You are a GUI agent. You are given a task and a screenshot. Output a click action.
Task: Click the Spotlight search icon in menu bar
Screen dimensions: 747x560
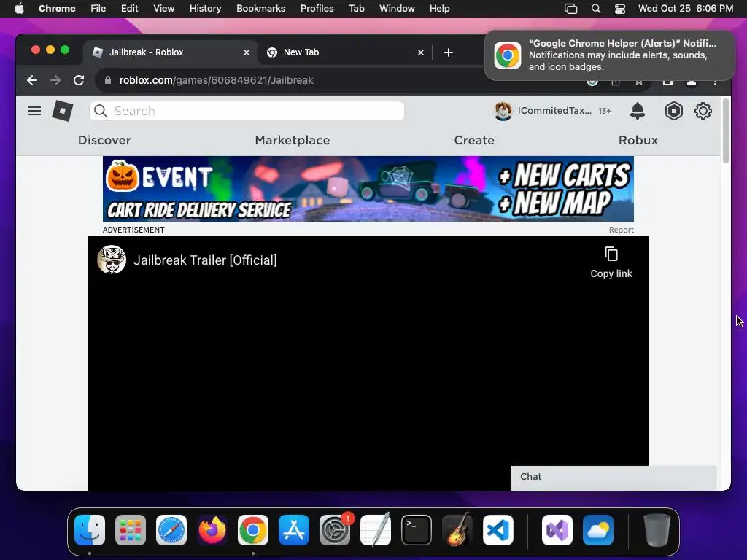595,9
